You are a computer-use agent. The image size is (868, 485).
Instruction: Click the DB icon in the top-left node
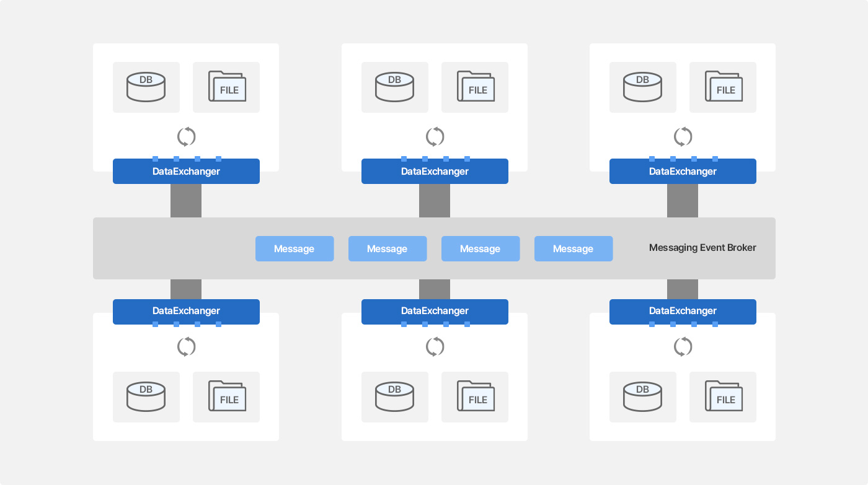coord(146,87)
